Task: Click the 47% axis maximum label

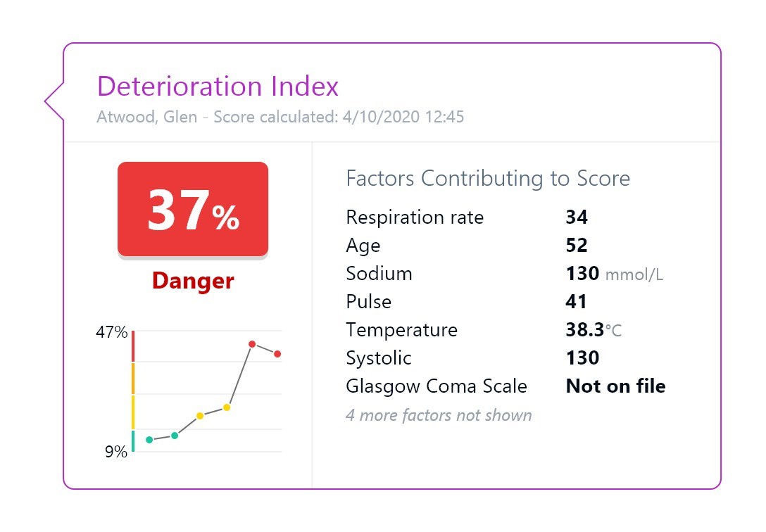Action: [x=112, y=332]
